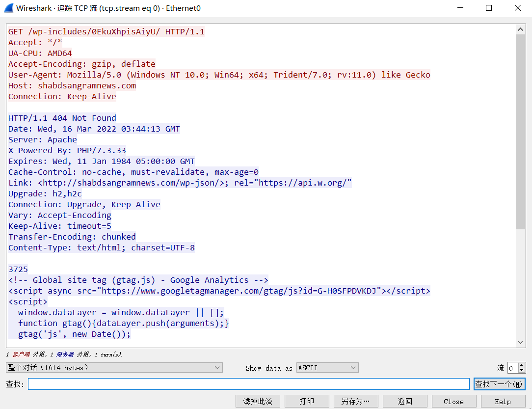Click the scrollbar down arrow in stream view
Screen dimensions: 532x409
pyautogui.click(x=521, y=342)
